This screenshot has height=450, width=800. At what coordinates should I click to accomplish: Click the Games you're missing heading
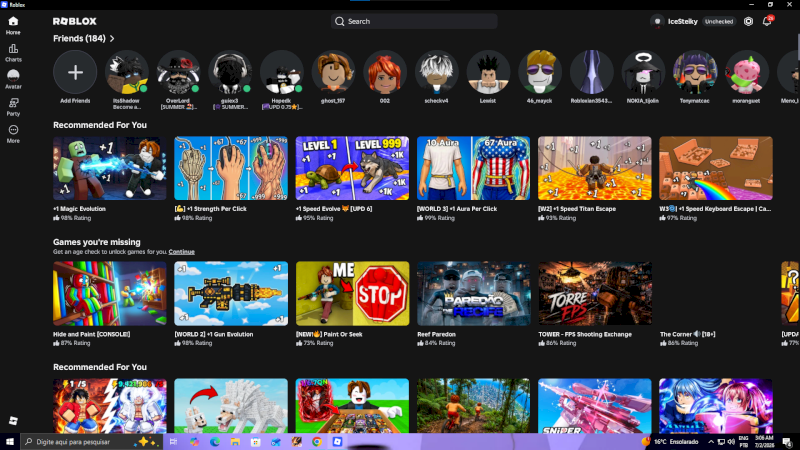[97, 242]
